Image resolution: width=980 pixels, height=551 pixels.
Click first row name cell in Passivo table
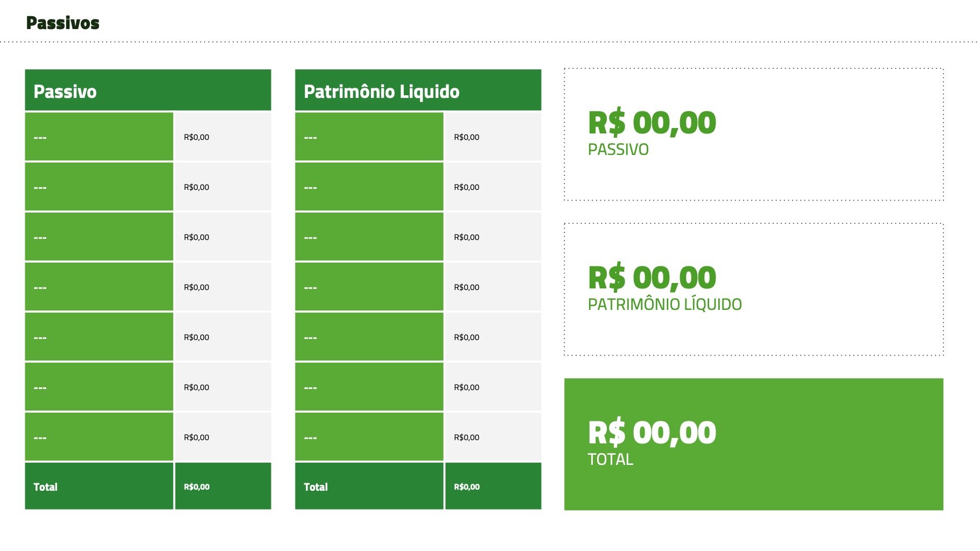pos(99,137)
